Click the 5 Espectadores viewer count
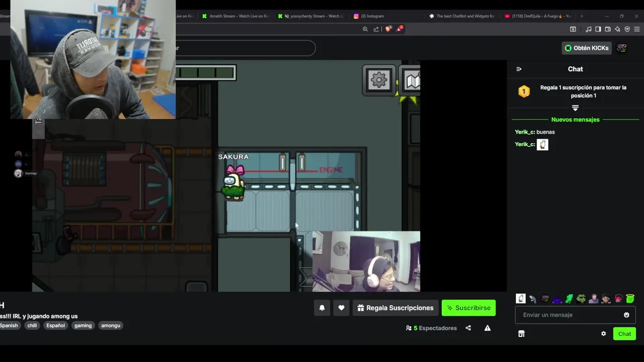 [432, 328]
